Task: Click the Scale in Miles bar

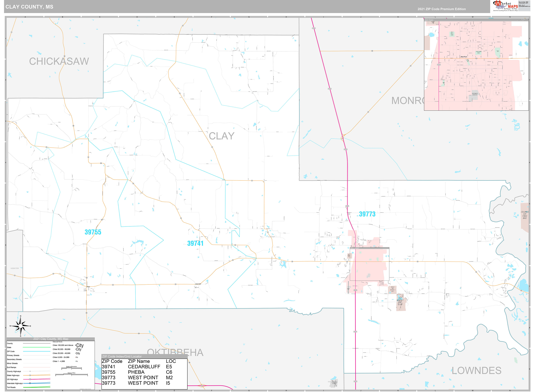Action: pyautogui.click(x=72, y=375)
